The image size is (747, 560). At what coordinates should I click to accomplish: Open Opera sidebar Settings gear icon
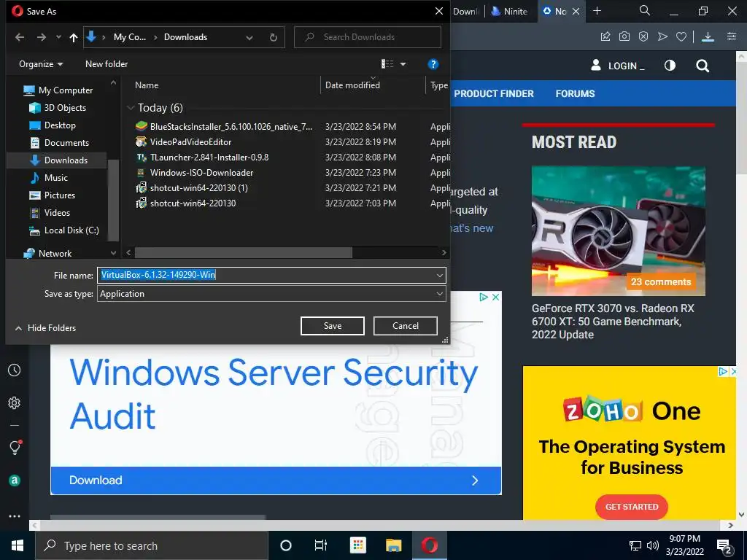15,402
